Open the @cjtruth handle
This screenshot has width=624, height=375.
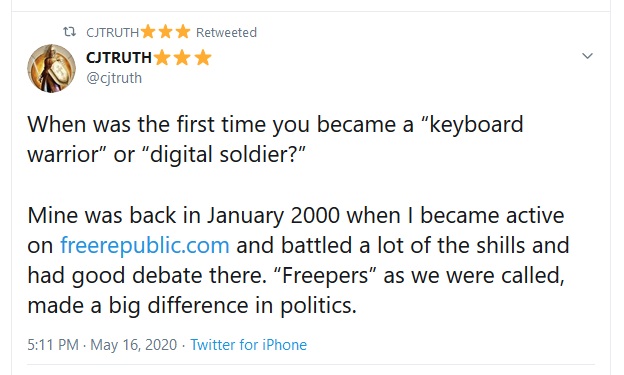[114, 78]
